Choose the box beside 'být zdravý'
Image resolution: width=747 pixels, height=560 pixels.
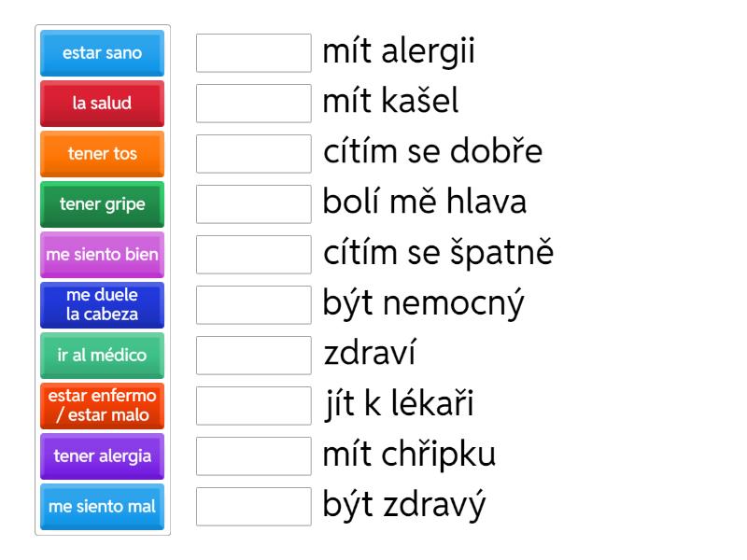point(254,507)
